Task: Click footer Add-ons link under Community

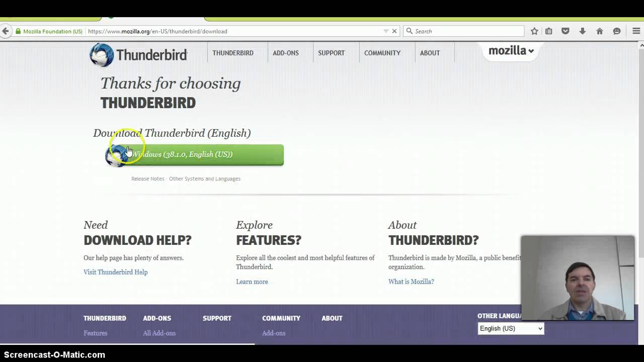Action: click(x=274, y=333)
